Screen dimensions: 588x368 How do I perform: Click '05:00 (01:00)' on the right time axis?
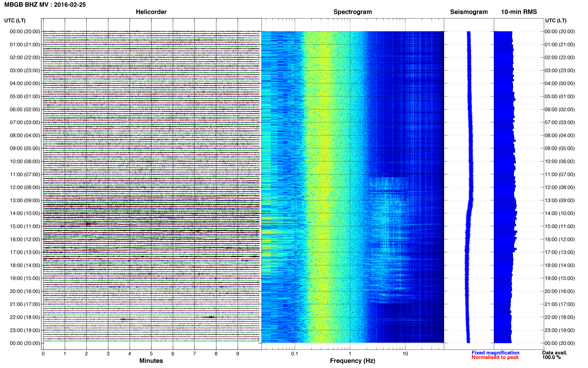tap(560, 96)
